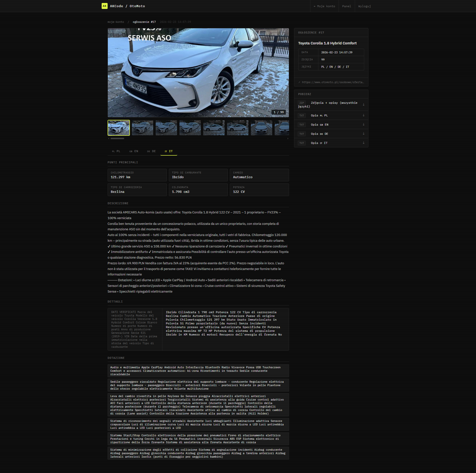Viewport: 476px width, 473px height.
Task: Switch to the PL language tab
Action: point(116,151)
